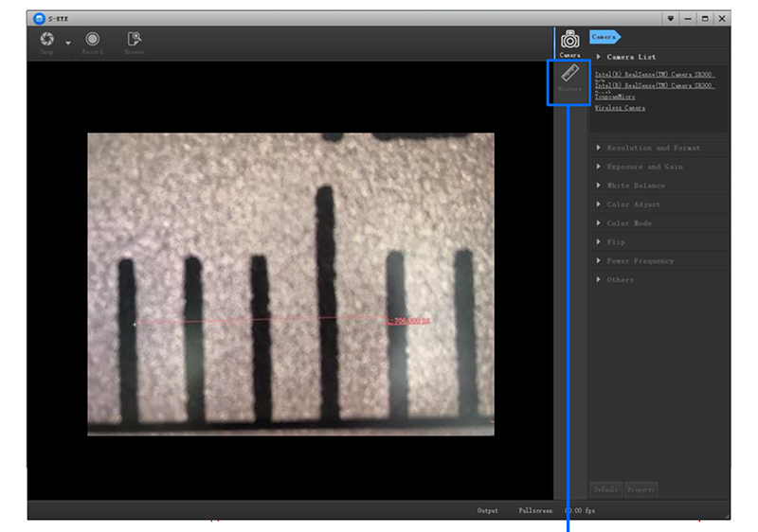Click the Snap camera shutter icon

pyautogui.click(x=46, y=39)
